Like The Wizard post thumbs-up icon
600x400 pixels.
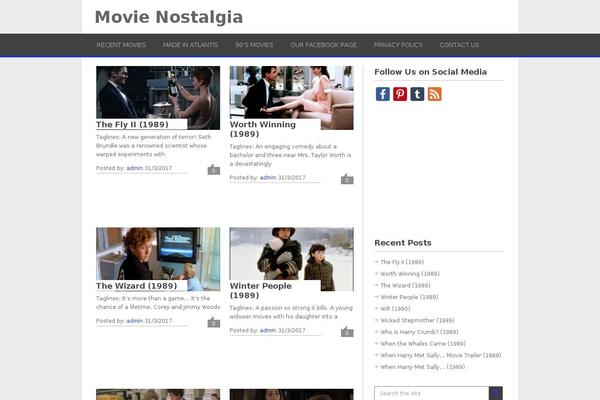point(214,322)
